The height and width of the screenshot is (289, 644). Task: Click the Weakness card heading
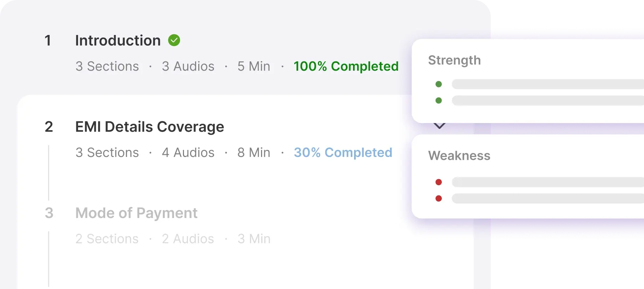tap(459, 156)
